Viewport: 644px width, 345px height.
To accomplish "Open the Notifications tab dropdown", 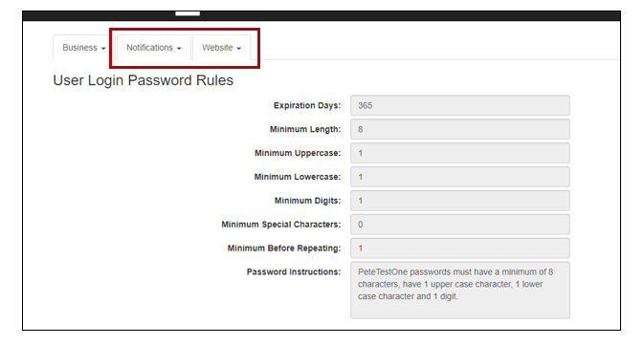I will coord(154,48).
